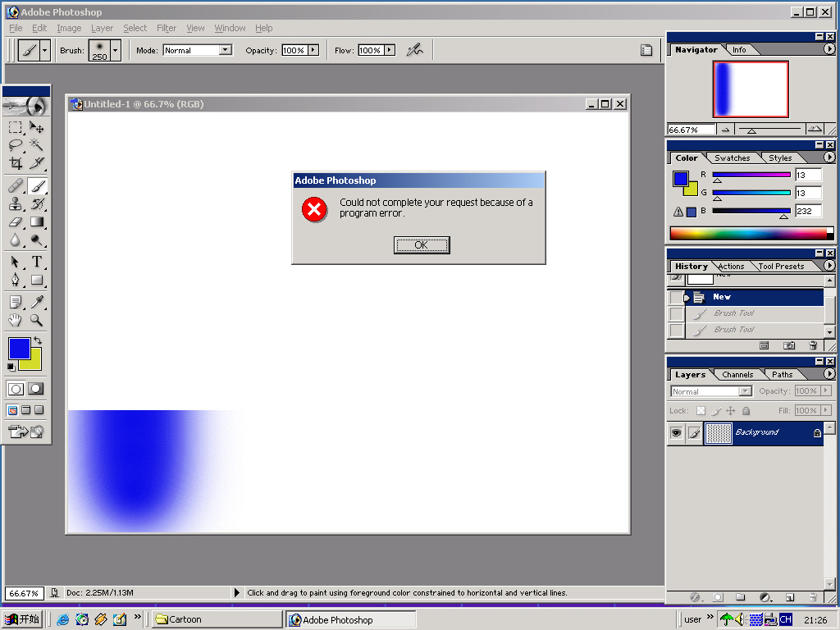Click the Start button on the taskbar

[22, 619]
